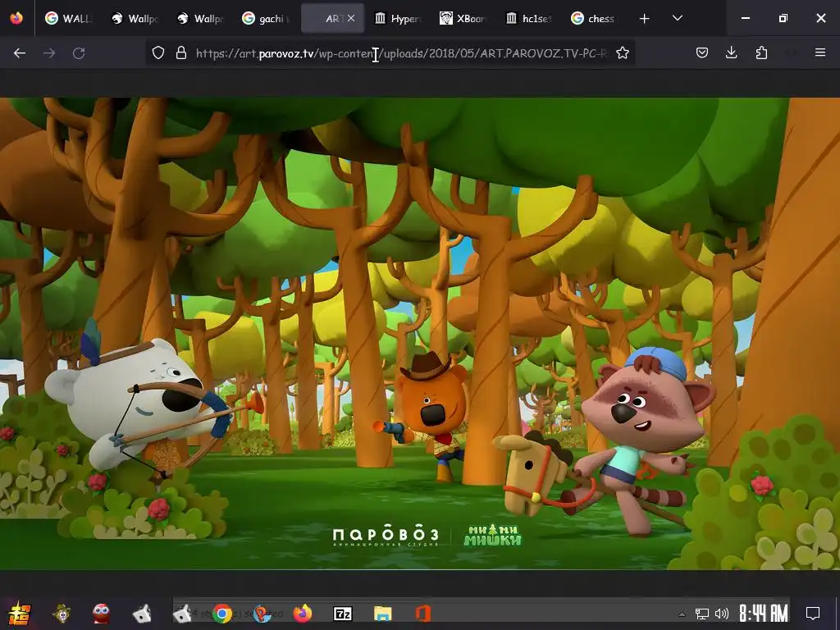The image size is (840, 630).
Task: Open the Firefox View icon
Action: pyautogui.click(x=16, y=18)
